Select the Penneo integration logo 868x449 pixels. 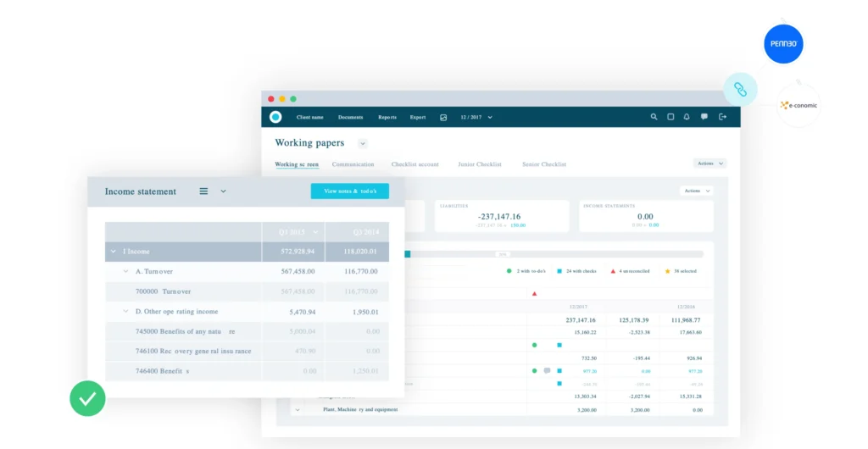[x=783, y=44]
